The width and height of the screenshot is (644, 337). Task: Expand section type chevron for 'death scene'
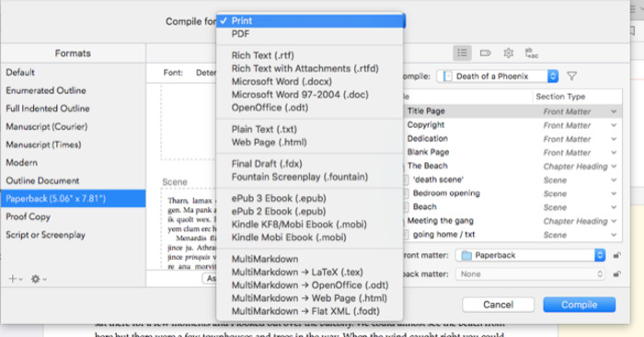[x=614, y=180]
